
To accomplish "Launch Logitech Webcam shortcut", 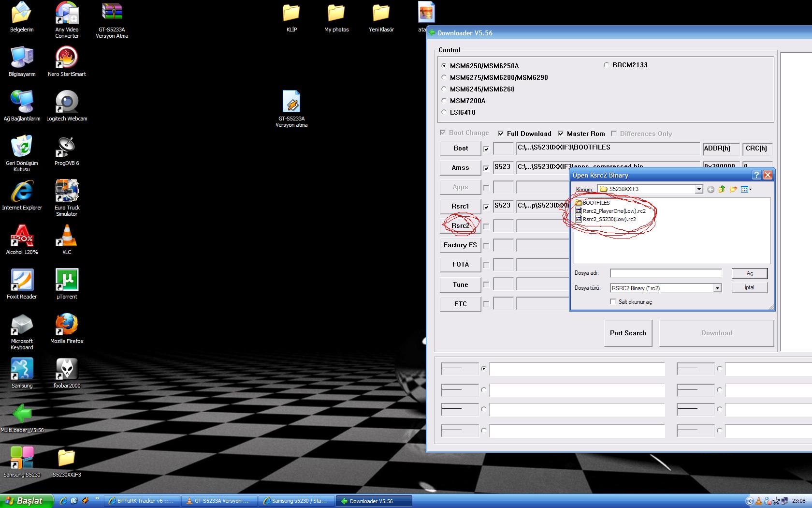I will (67, 106).
